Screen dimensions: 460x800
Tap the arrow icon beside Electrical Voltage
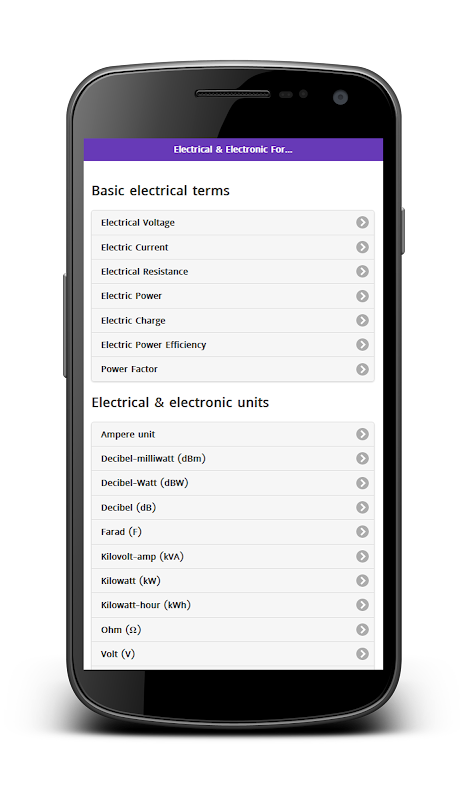362,222
